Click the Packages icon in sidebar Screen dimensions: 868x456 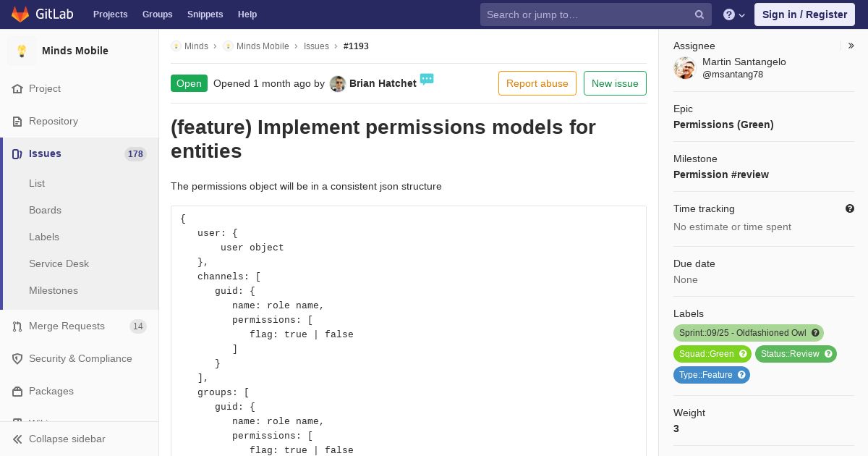(17, 392)
